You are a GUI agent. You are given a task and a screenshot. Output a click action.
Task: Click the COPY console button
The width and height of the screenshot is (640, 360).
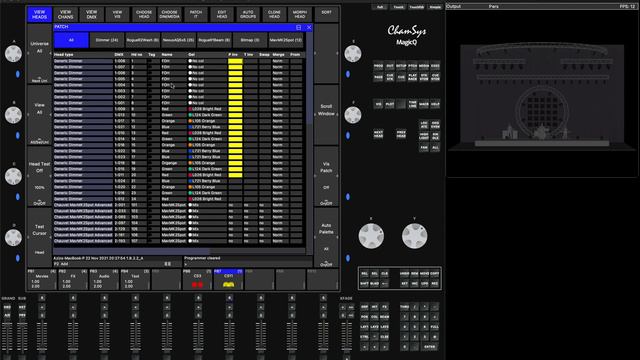pyautogui.click(x=435, y=273)
